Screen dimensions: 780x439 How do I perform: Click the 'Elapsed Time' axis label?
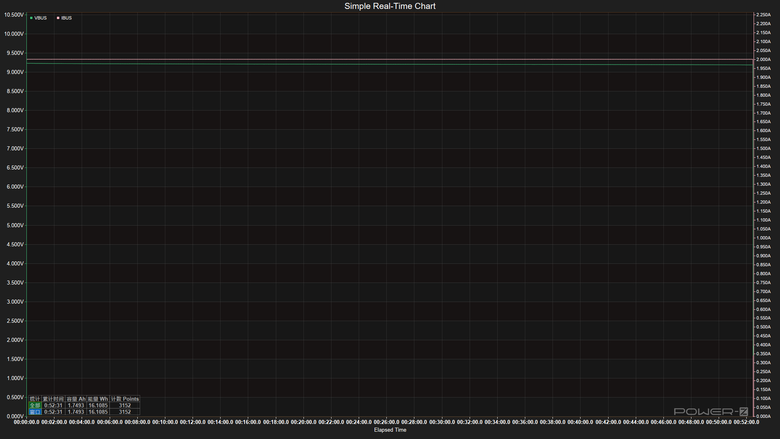[390, 430]
